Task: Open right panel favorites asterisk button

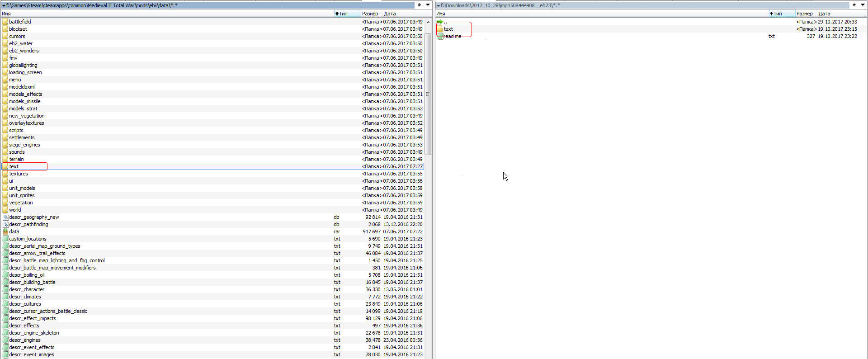Action: pos(854,5)
